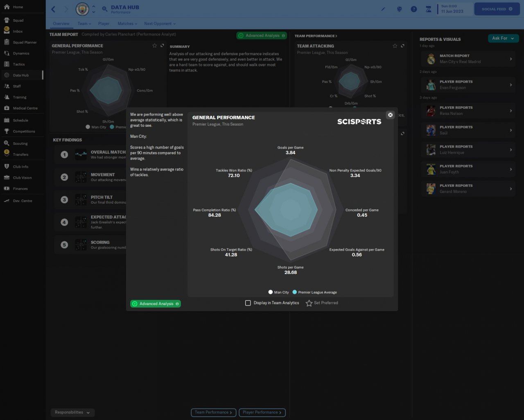524x420 pixels.
Task: Open the Medical Centre
Action: click(25, 108)
